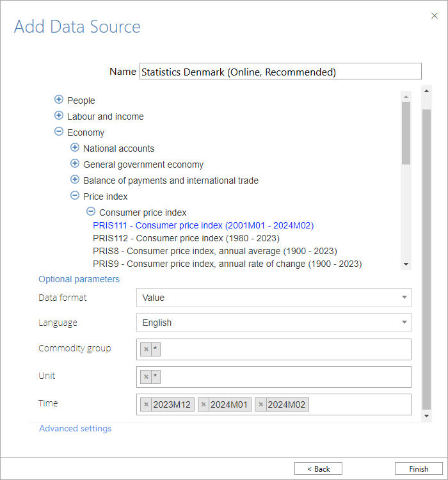Screen dimensions: 448x480
Task: Collapse the Consumer price index node
Action: point(91,211)
